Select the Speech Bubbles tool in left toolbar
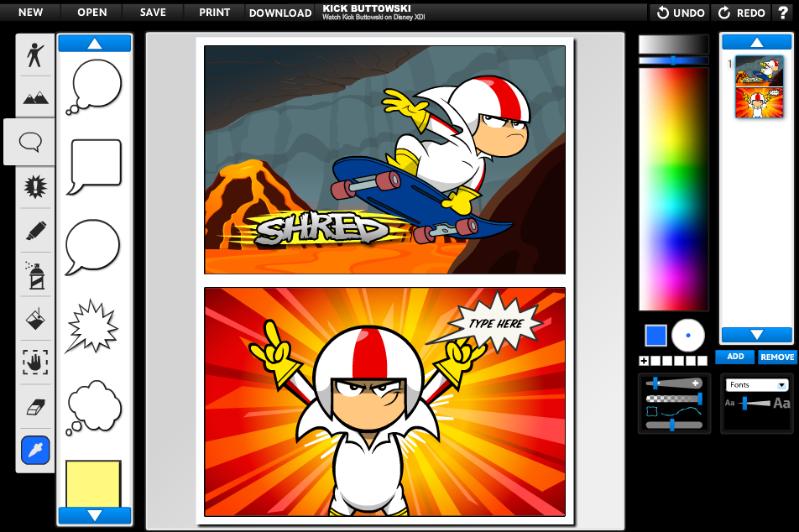The image size is (799, 532). point(30,142)
